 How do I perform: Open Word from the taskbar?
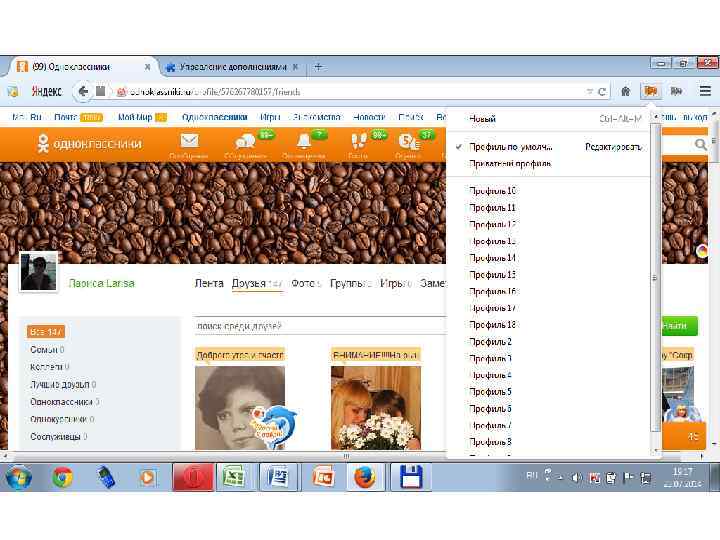tap(278, 477)
